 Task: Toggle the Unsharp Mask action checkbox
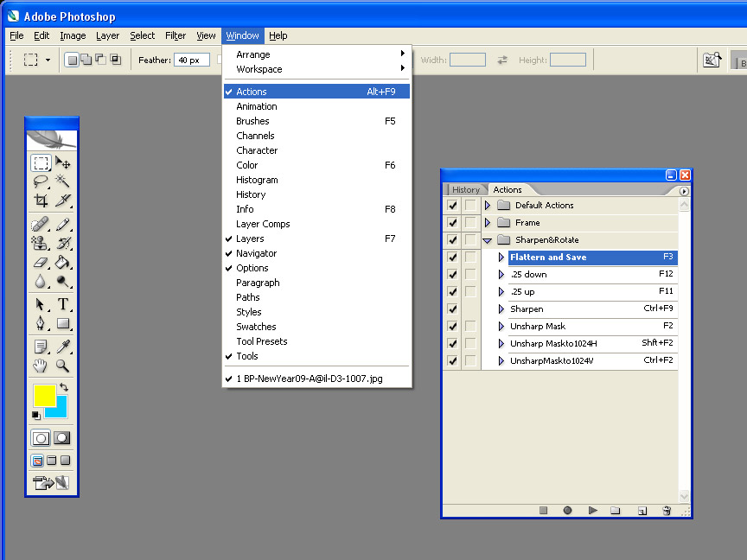coord(452,326)
